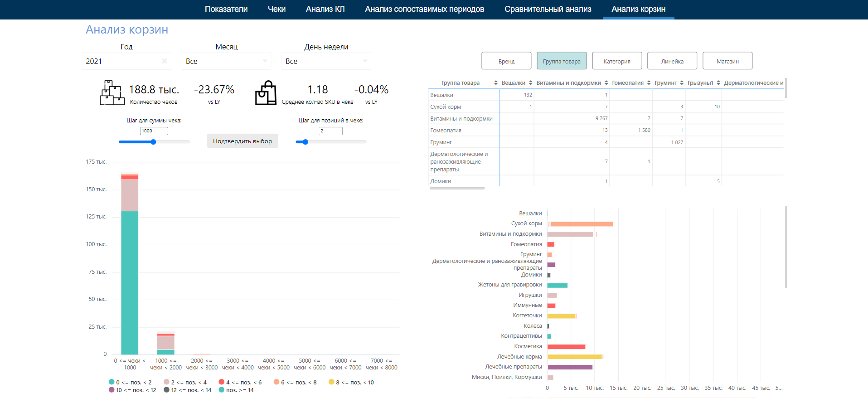Click the Бренд button
Screen dimensions: 868x403
506,61
